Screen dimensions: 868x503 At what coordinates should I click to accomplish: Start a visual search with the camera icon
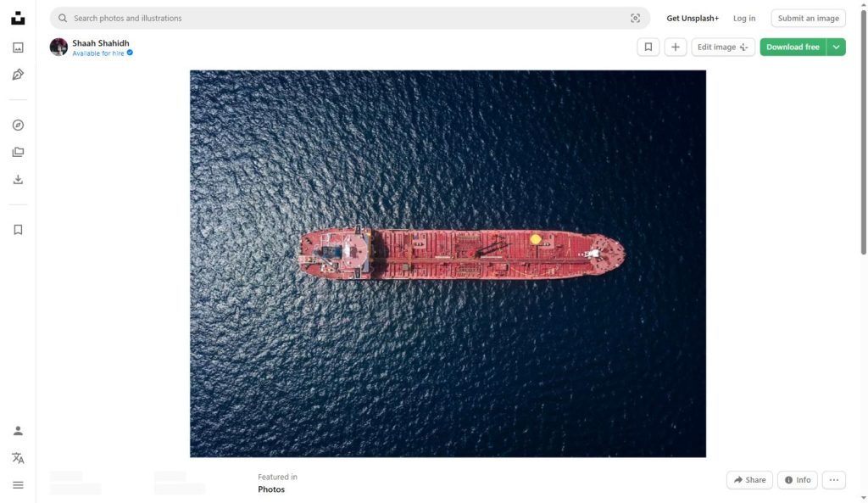click(636, 19)
